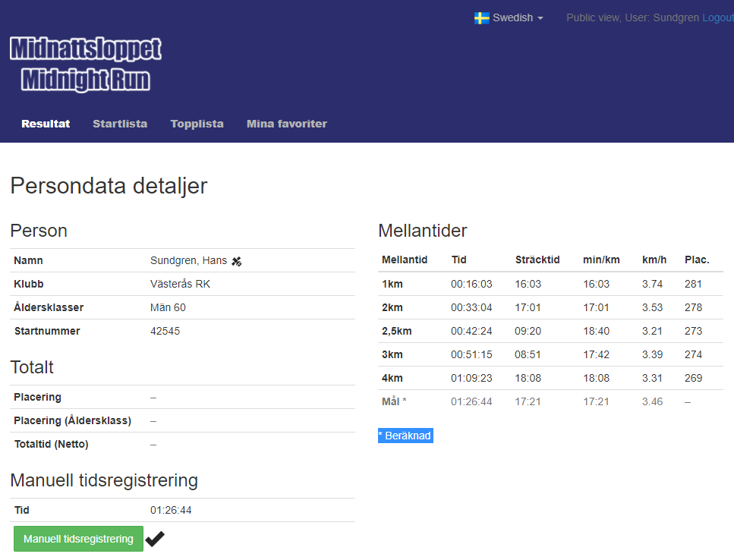
Task: Click the 3km split row label
Action: pos(392,354)
